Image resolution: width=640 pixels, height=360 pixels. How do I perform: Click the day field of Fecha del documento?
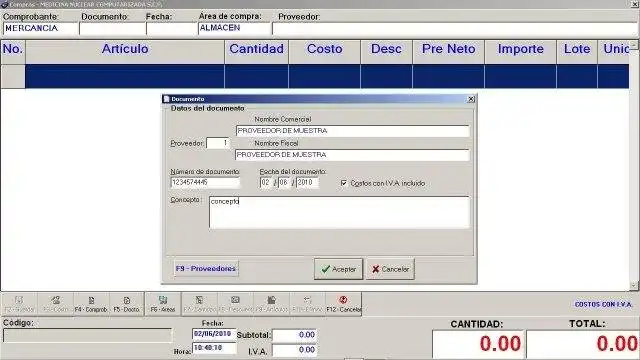(x=266, y=182)
